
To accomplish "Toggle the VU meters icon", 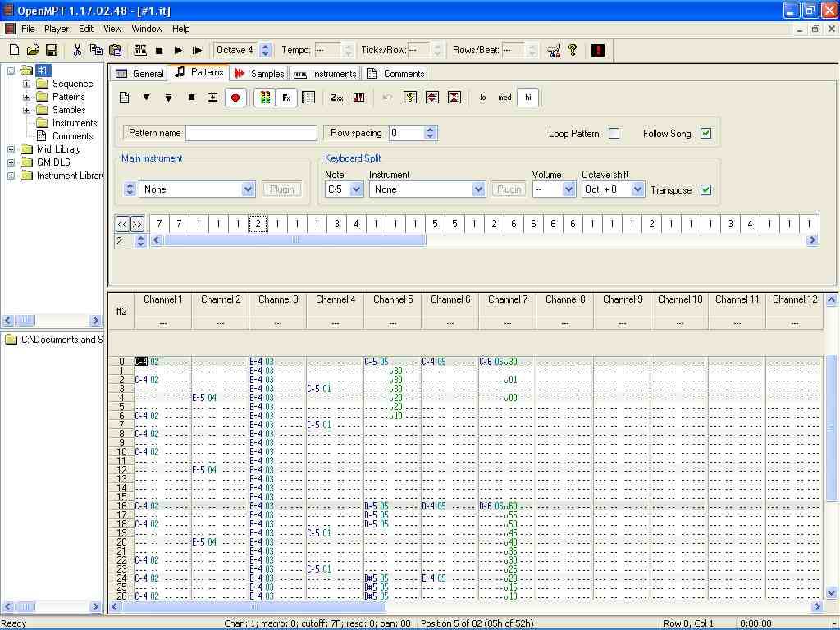I will click(x=264, y=98).
